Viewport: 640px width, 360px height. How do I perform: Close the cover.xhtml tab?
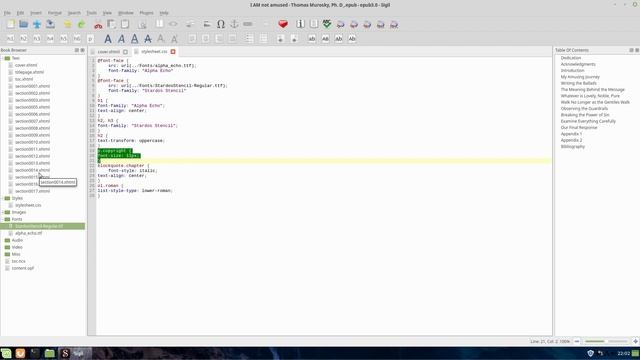[125, 52]
